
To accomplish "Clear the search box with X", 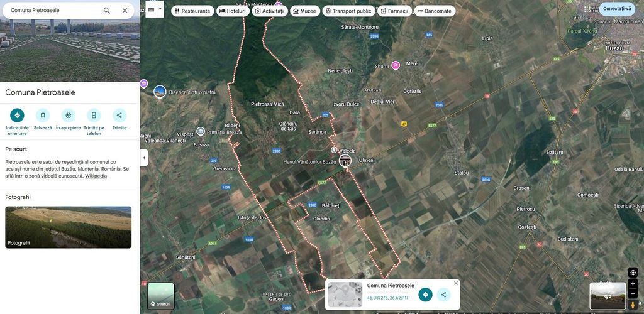I will [x=125, y=10].
